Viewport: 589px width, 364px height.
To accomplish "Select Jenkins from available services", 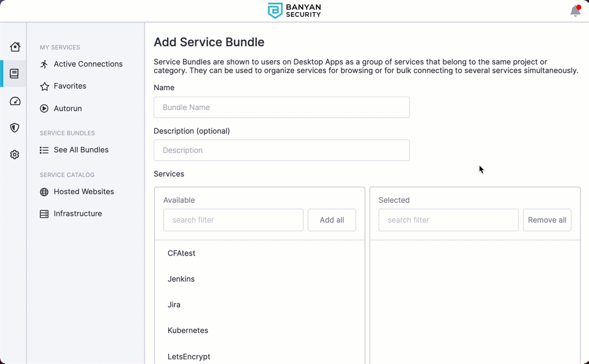I will (x=181, y=279).
